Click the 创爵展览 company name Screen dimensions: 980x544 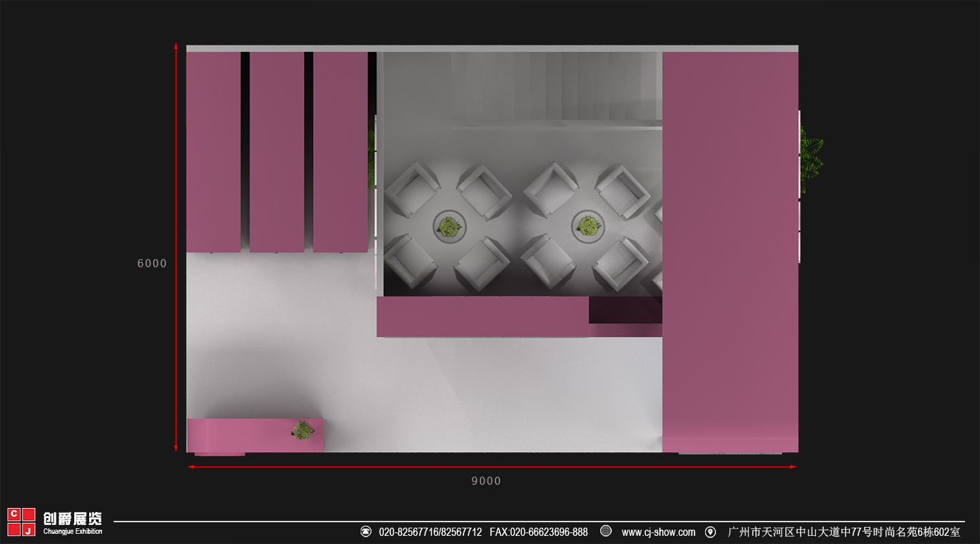pyautogui.click(x=72, y=519)
